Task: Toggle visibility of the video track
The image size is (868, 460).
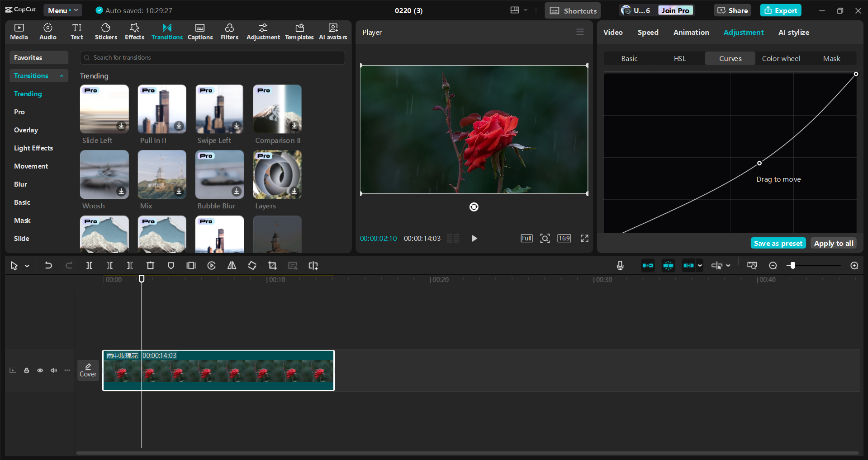Action: click(x=40, y=370)
